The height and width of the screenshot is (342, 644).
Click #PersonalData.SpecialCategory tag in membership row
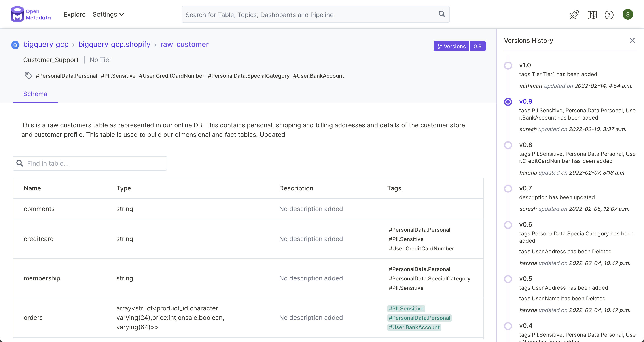(429, 278)
